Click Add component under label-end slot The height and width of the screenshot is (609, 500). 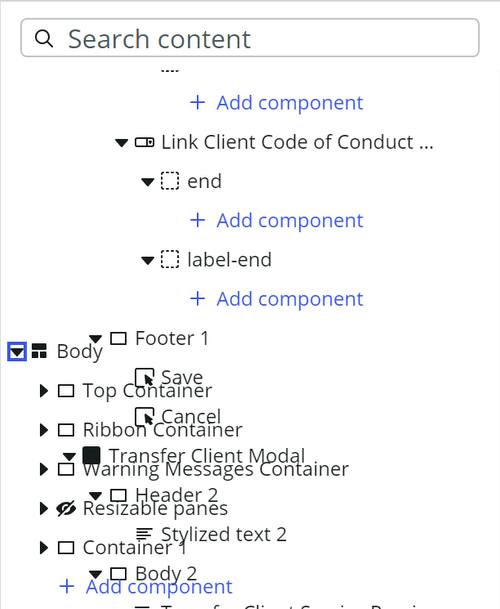click(276, 299)
